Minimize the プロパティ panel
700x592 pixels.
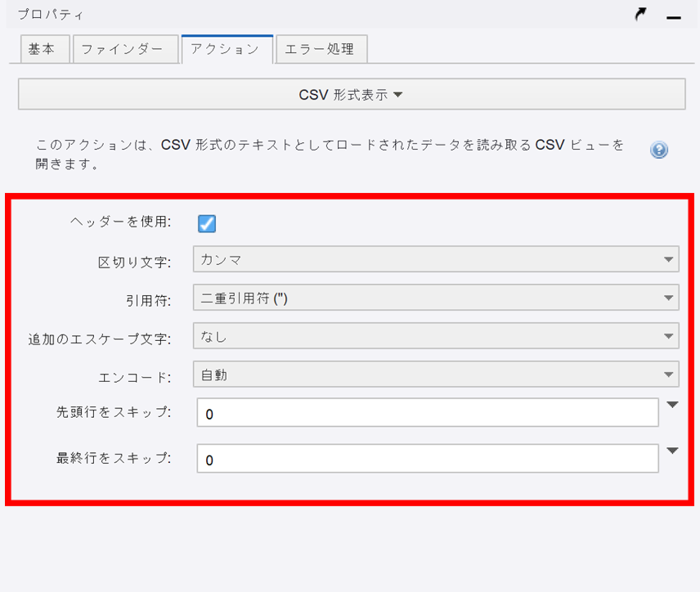(x=673, y=17)
